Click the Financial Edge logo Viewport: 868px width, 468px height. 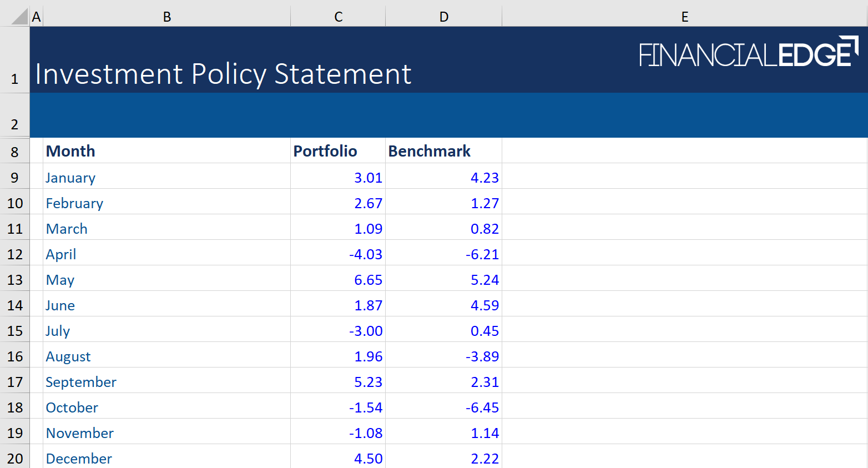746,53
